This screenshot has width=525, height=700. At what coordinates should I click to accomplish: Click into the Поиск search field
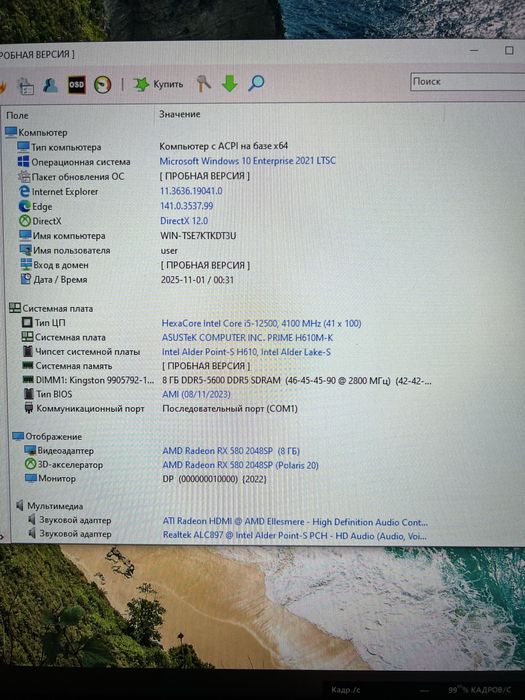coord(467,82)
